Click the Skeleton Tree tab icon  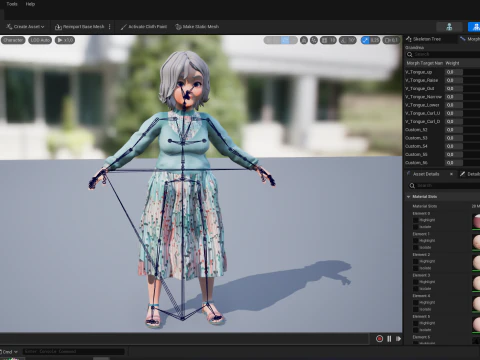409,39
